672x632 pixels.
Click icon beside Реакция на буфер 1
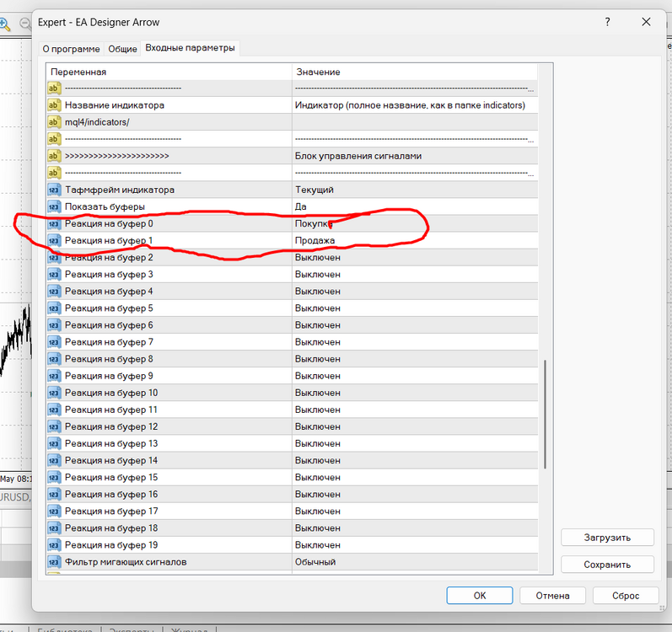[x=54, y=241]
